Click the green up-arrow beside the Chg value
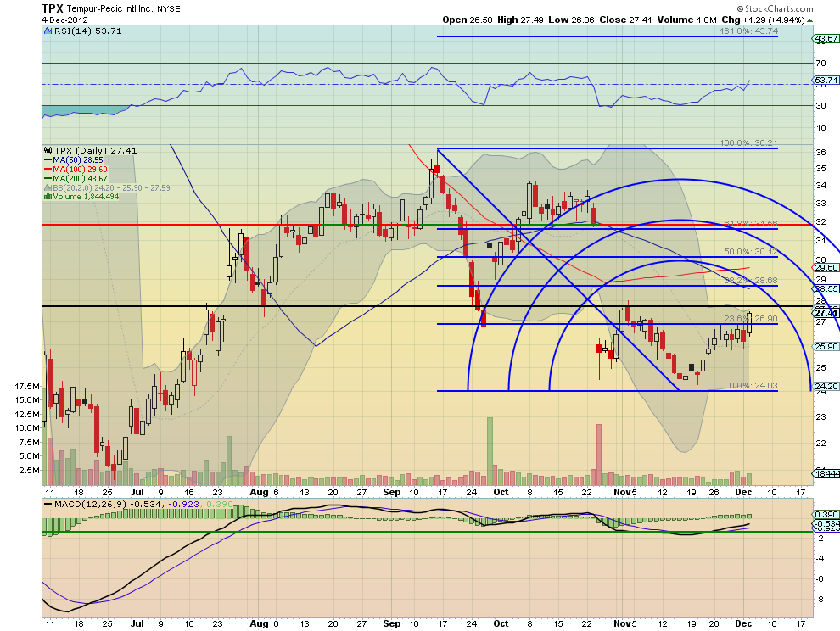The height and width of the screenshot is (631, 840). (x=810, y=20)
